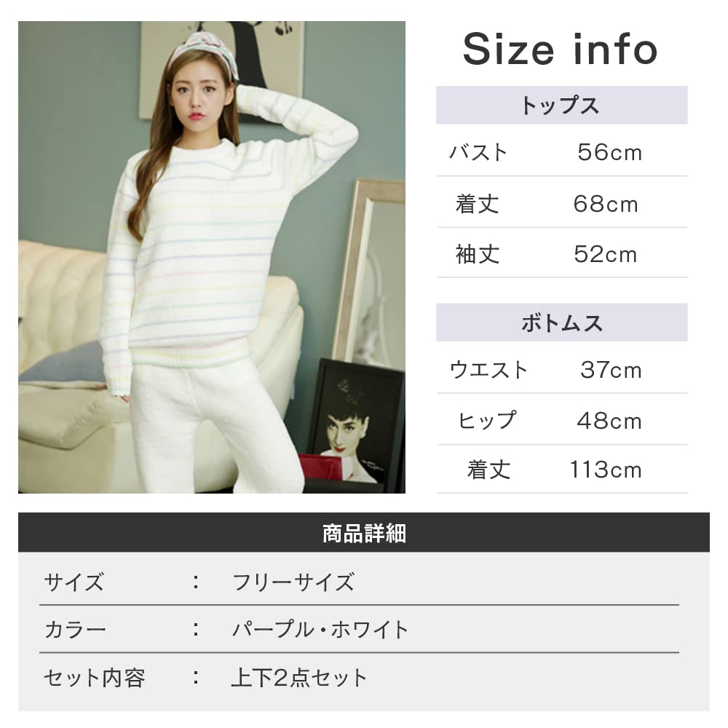Screen dimensions: 728x728
Task: Click the パープル・ホワイト color value
Action: [320, 630]
